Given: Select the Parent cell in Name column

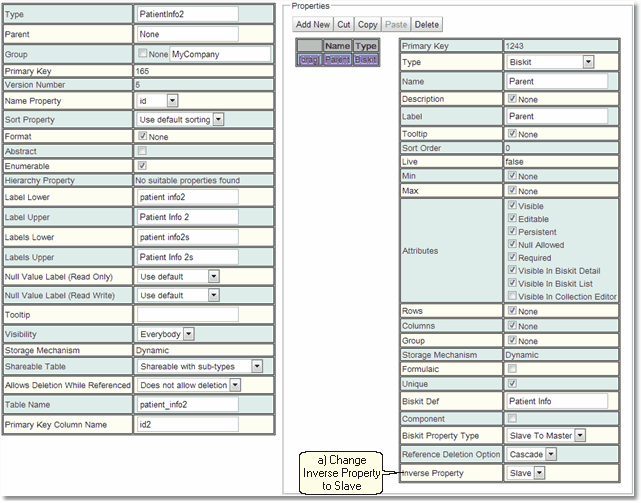Looking at the screenshot, I should point(338,60).
